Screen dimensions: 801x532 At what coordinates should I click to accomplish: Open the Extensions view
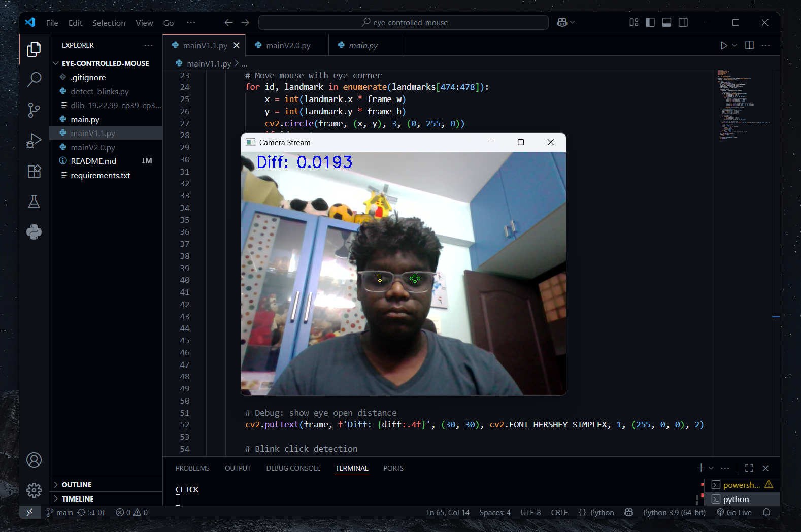(34, 172)
